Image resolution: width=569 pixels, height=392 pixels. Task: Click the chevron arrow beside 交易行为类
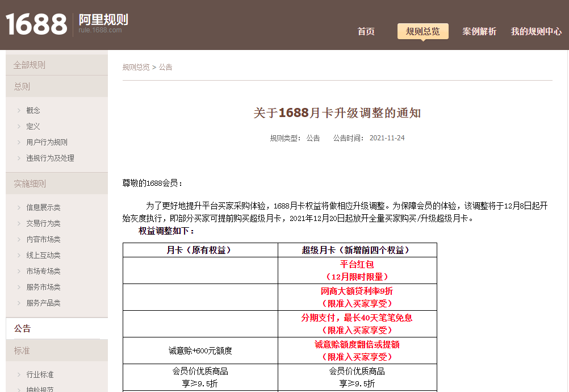(x=19, y=224)
